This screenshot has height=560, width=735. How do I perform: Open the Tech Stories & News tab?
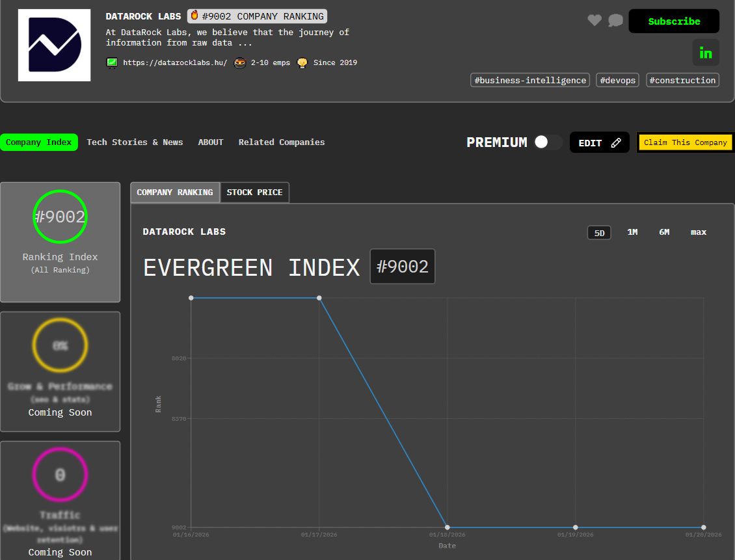135,142
